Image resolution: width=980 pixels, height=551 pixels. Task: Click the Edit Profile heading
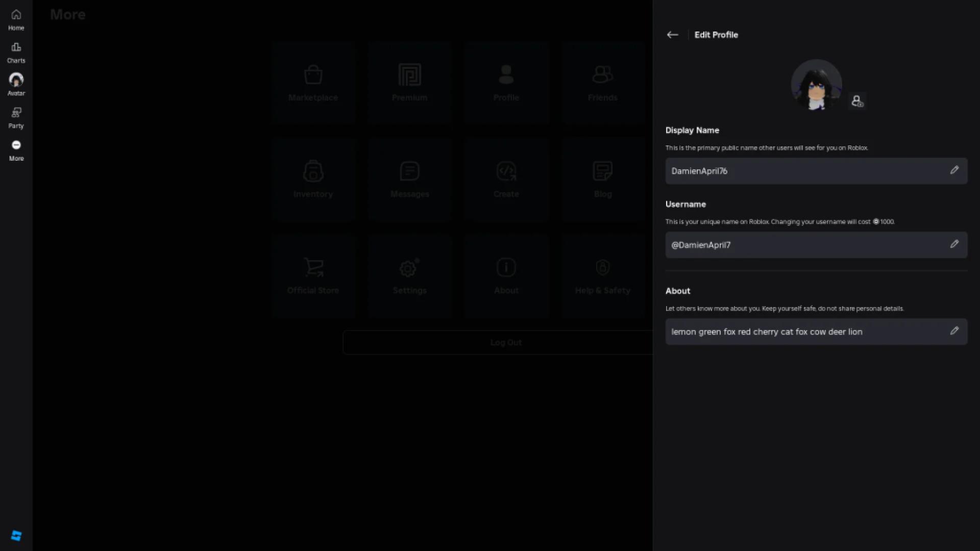716,35
